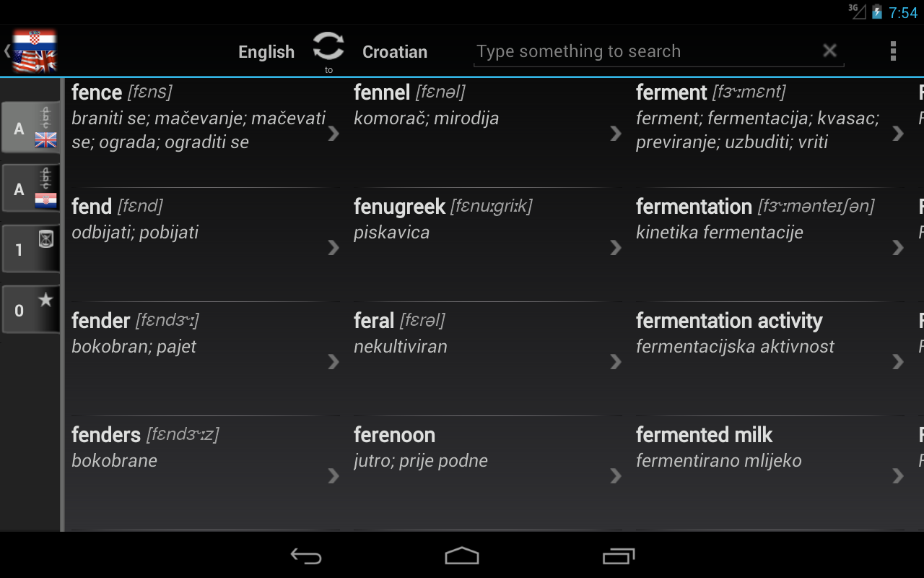Viewport: 924px width, 578px height.
Task: Select English as source language
Action: [x=266, y=52]
